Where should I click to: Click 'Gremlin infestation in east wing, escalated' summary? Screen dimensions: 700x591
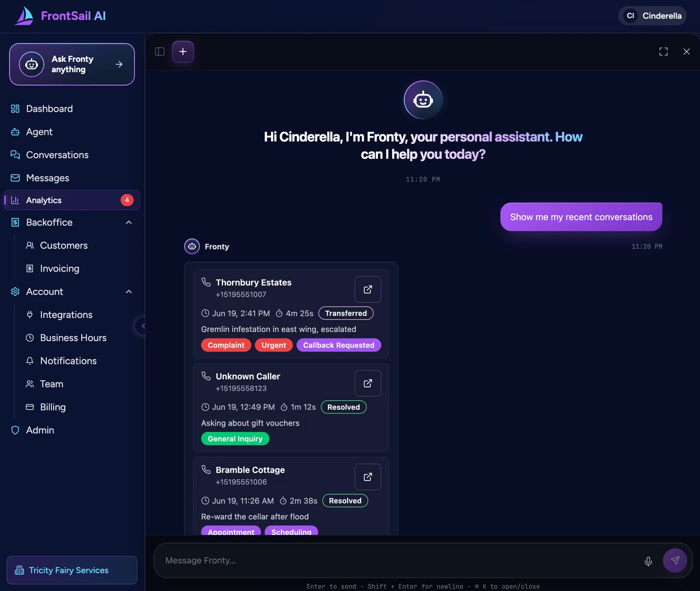pyautogui.click(x=278, y=329)
